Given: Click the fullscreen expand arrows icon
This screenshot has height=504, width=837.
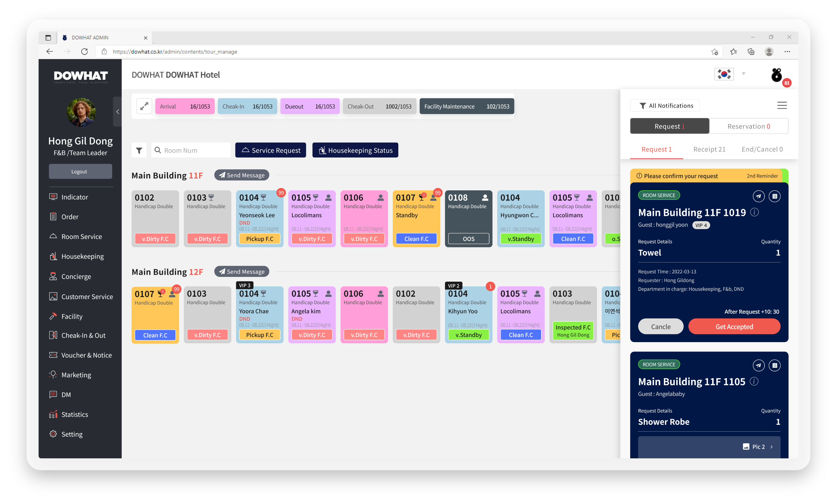Looking at the screenshot, I should coord(144,106).
